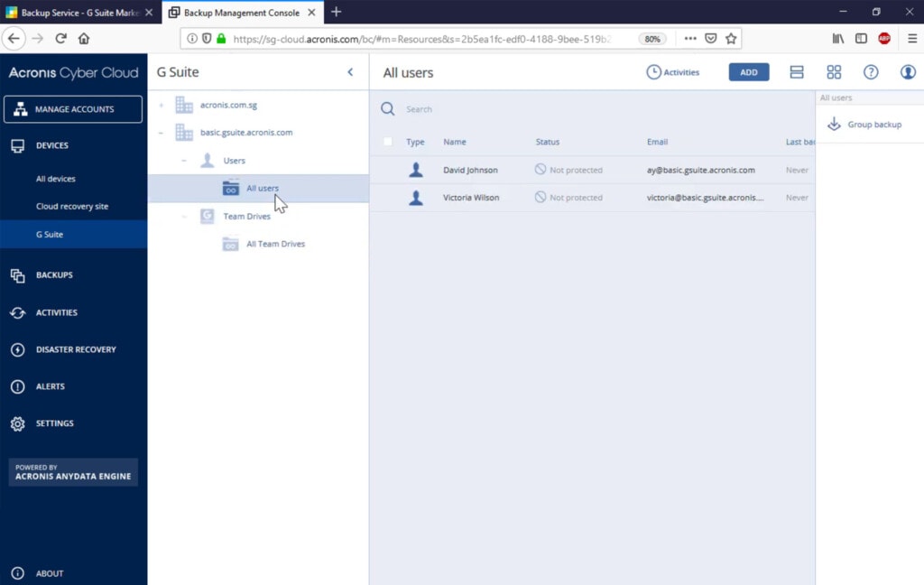The width and height of the screenshot is (924, 585).
Task: Select David Johnson user row
Action: (592, 170)
